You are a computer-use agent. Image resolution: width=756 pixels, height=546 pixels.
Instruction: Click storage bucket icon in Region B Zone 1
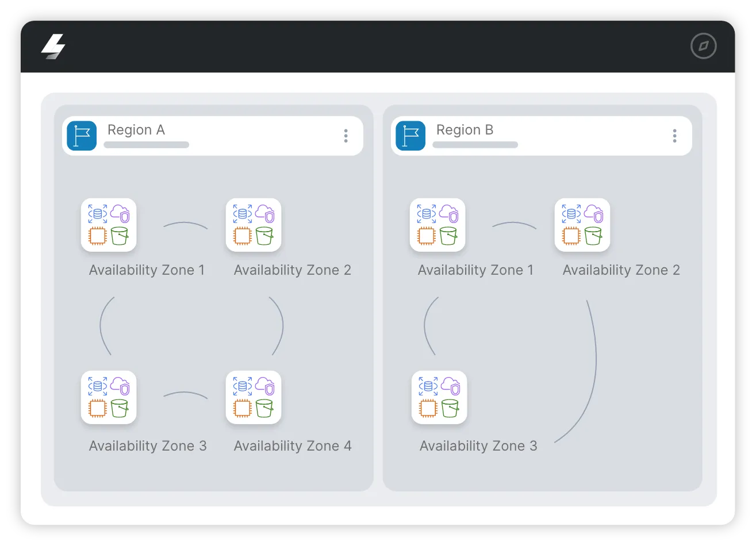[x=448, y=236]
